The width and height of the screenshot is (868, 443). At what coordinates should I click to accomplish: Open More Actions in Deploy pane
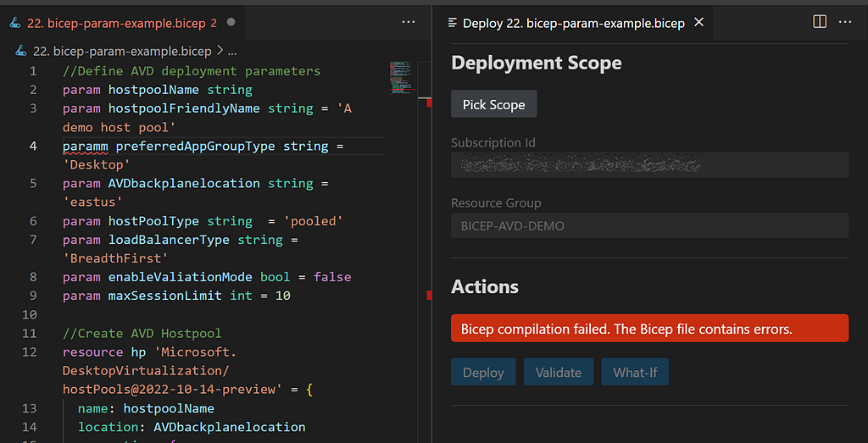pyautogui.click(x=845, y=22)
